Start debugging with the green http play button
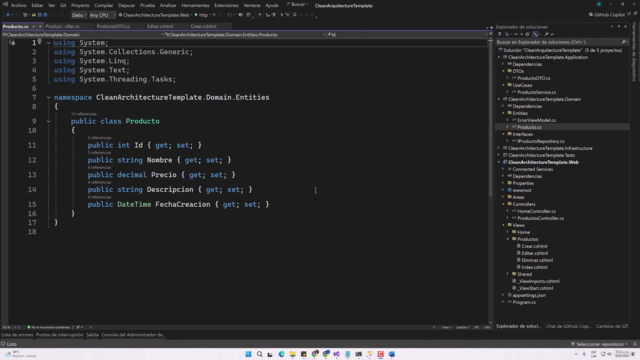The height and width of the screenshot is (360, 640). pyautogui.click(x=201, y=15)
